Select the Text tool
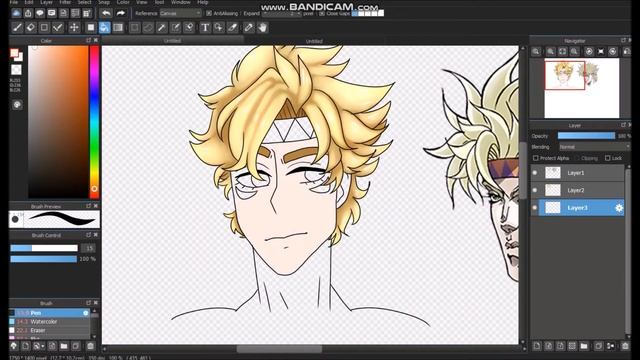This screenshot has width=640, height=360. tap(205, 28)
